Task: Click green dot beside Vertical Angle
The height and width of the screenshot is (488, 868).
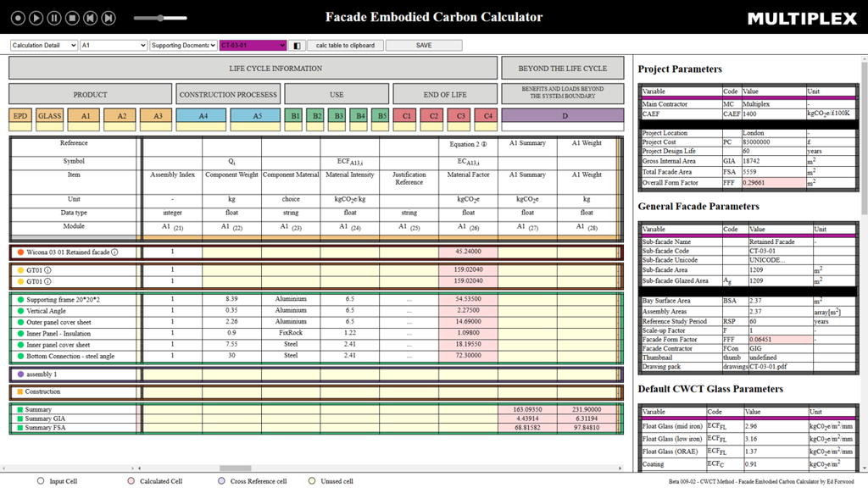Action: click(x=20, y=311)
